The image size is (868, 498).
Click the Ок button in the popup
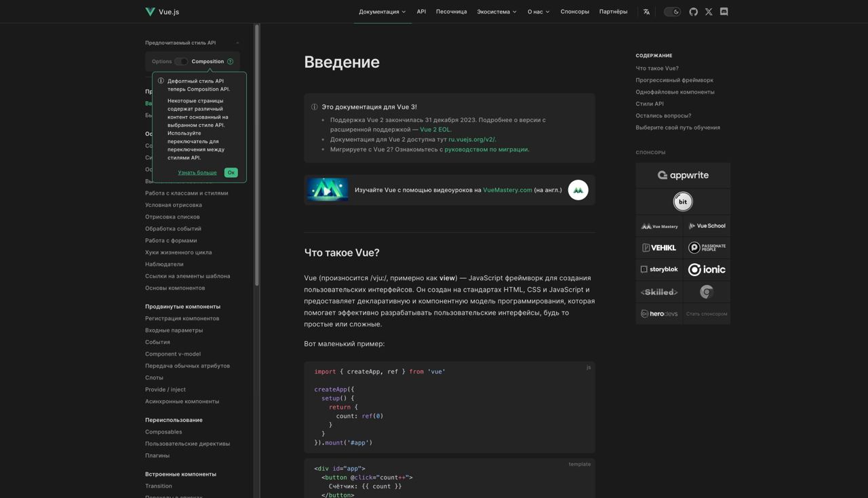(x=231, y=172)
